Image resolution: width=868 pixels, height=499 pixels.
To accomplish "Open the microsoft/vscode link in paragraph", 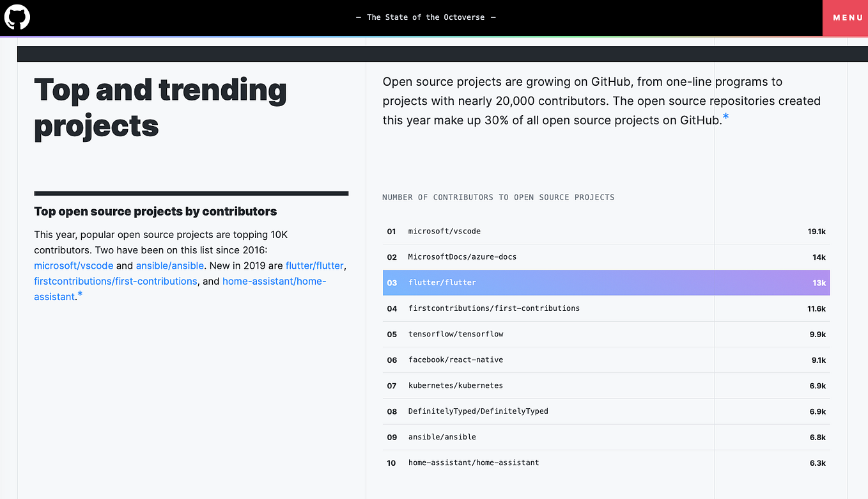I will point(74,265).
